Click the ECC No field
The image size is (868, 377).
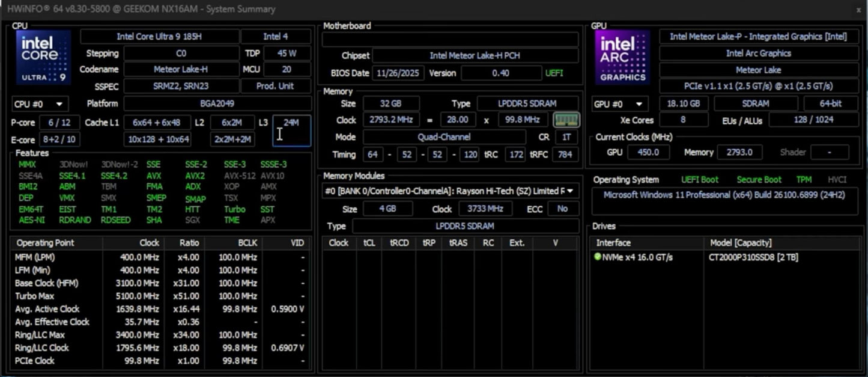pos(563,209)
